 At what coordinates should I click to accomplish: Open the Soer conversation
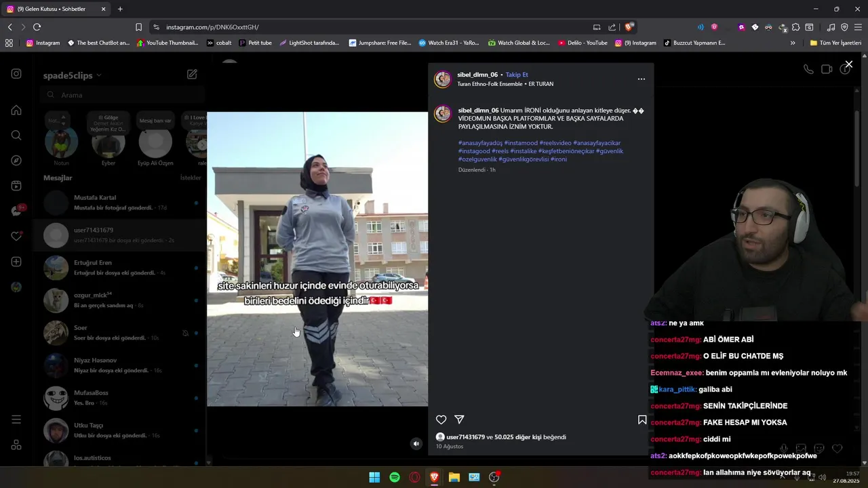point(119,333)
